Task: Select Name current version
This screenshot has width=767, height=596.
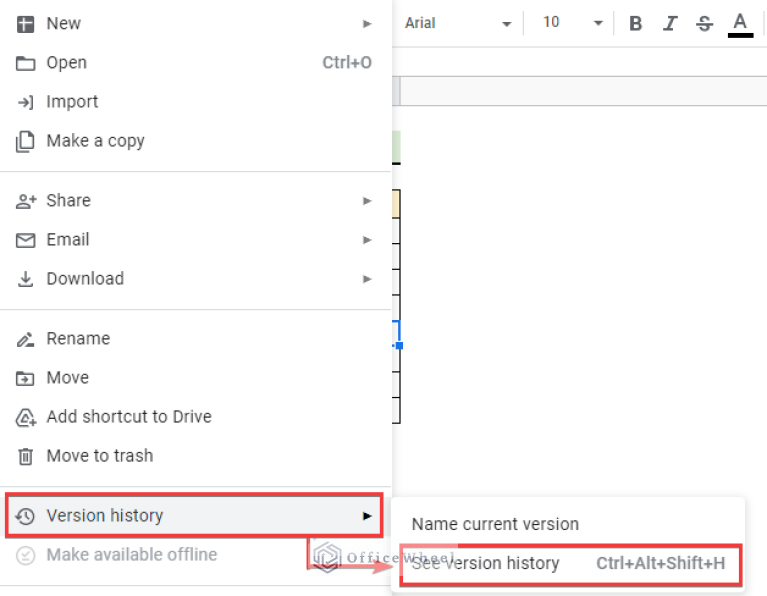Action: click(x=495, y=524)
